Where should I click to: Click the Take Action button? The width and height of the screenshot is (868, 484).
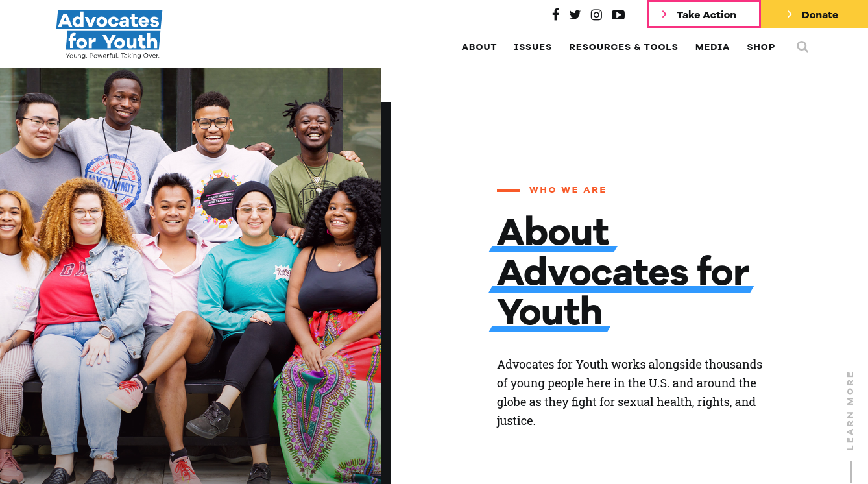coord(704,14)
